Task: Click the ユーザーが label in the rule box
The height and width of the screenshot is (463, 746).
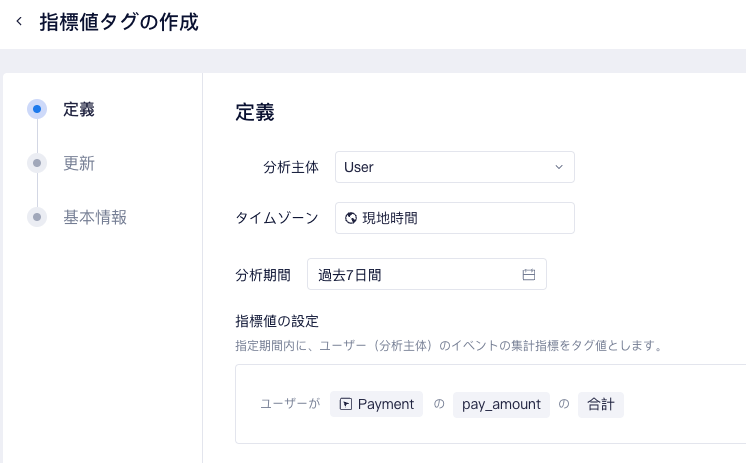Action: pyautogui.click(x=290, y=404)
